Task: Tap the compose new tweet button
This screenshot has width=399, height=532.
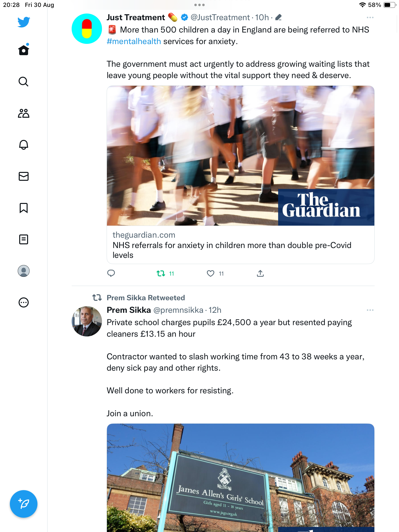Action: click(x=24, y=504)
